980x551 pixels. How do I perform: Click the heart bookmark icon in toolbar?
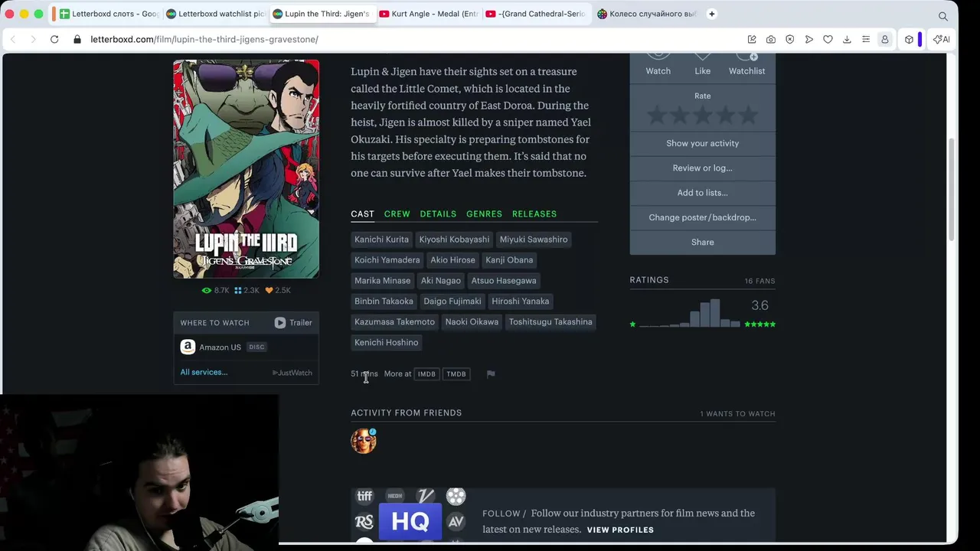point(828,39)
